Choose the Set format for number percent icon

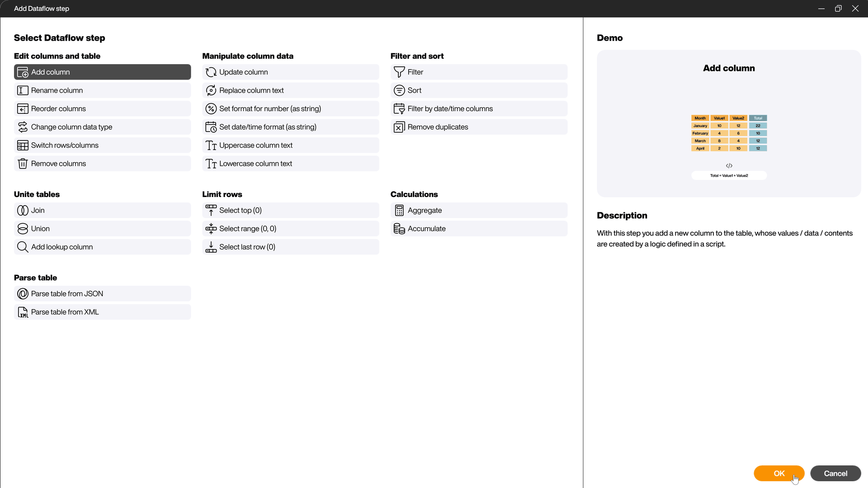point(211,109)
